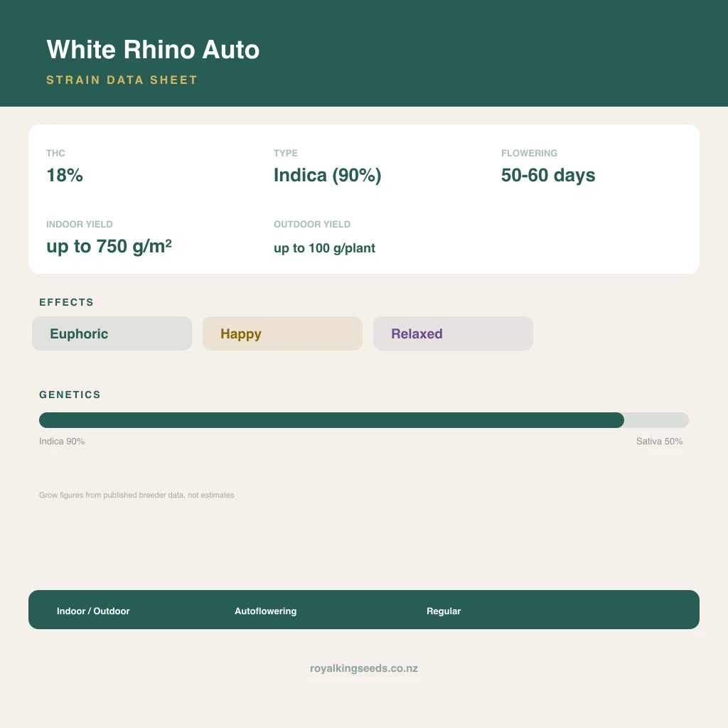Click the 50-60 days flowering value

pos(548,175)
